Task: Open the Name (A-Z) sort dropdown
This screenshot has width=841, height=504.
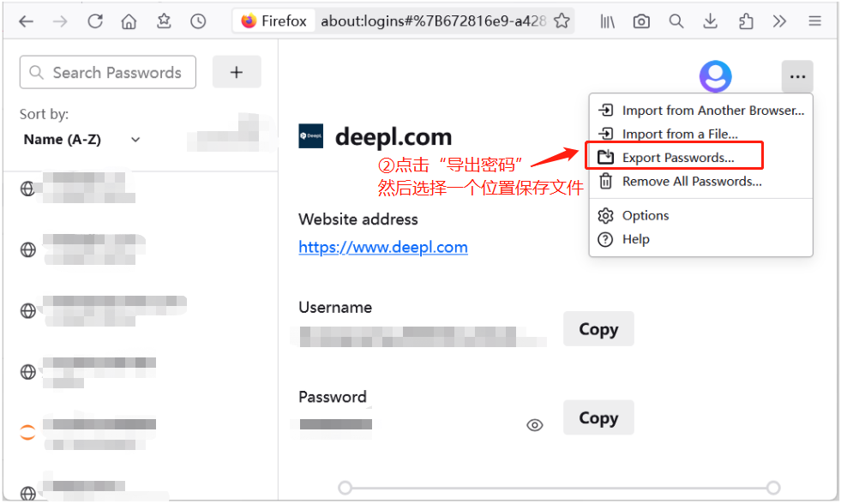Action: [81, 140]
